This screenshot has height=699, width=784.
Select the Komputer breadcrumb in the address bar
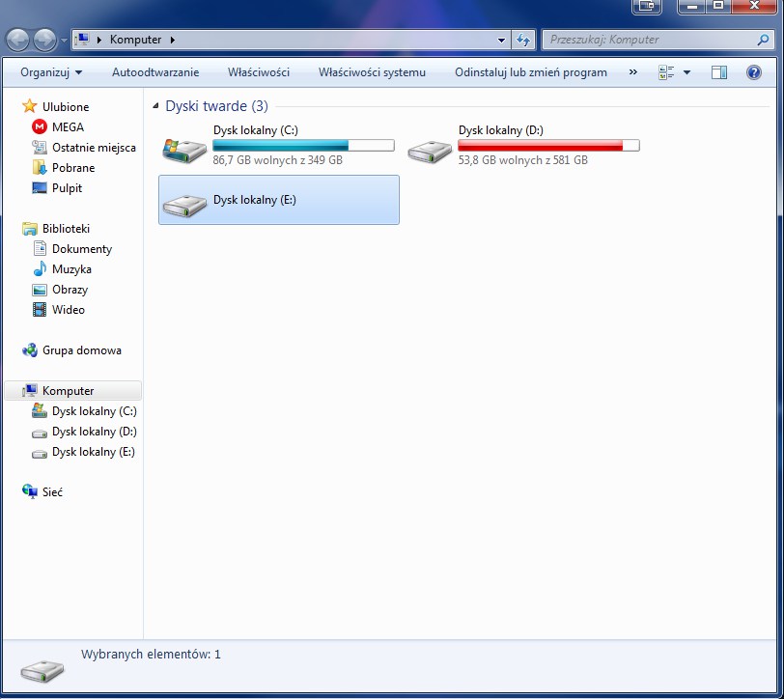pyautogui.click(x=135, y=40)
